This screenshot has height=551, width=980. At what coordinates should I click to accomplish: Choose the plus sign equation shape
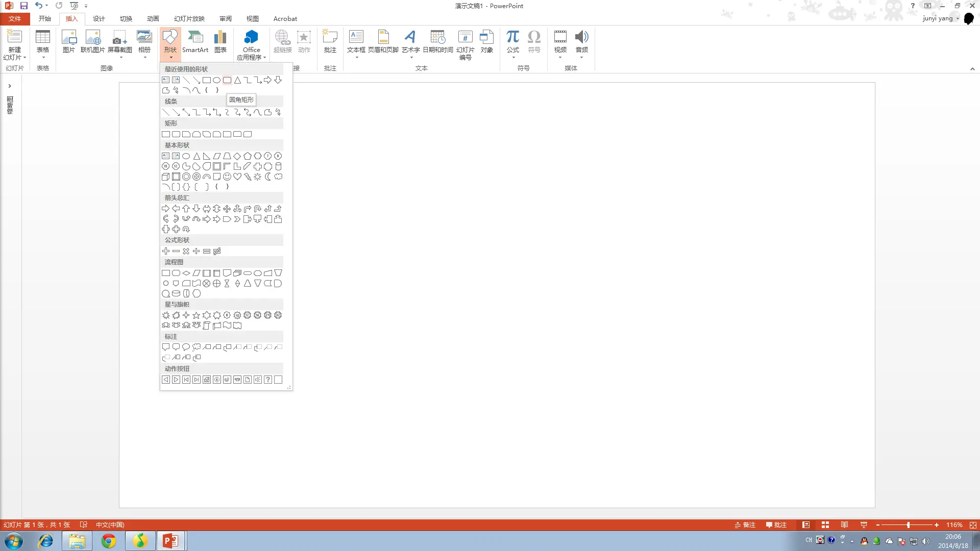(x=166, y=251)
